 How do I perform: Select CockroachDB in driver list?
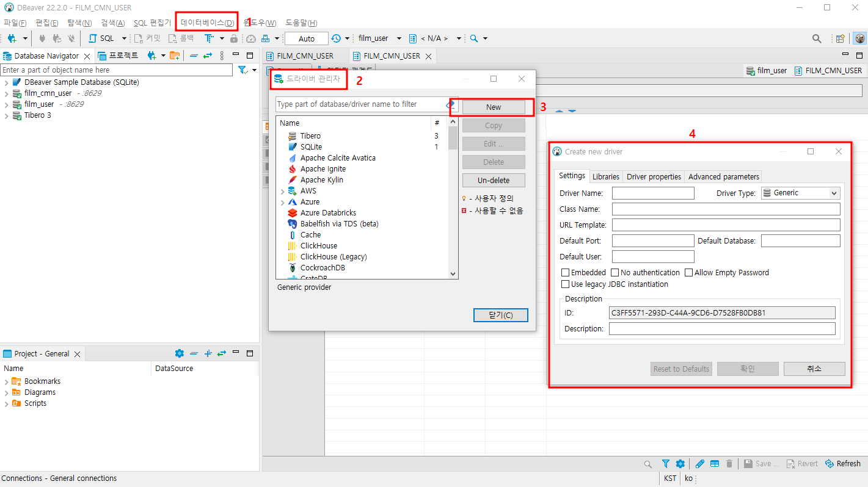point(323,268)
